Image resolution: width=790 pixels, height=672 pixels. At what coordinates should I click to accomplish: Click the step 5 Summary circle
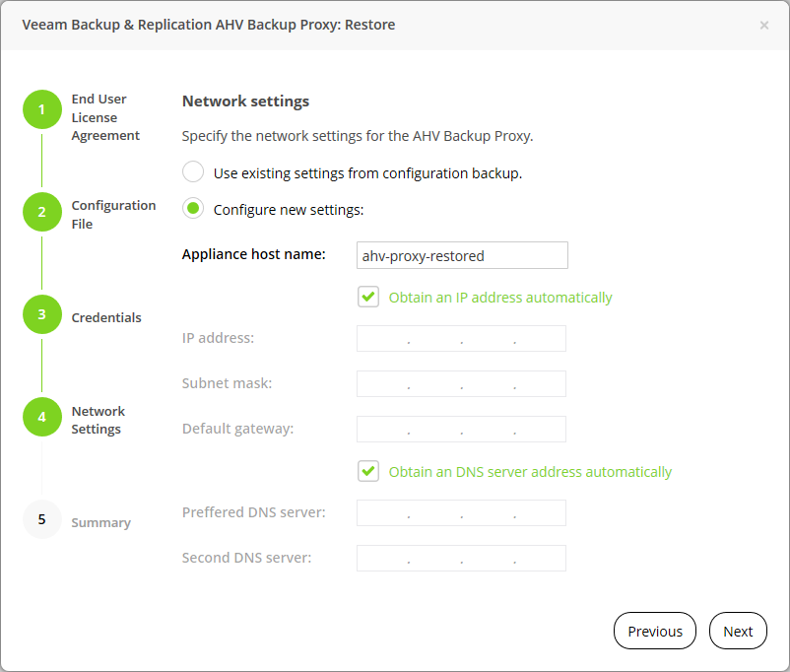pos(41,519)
